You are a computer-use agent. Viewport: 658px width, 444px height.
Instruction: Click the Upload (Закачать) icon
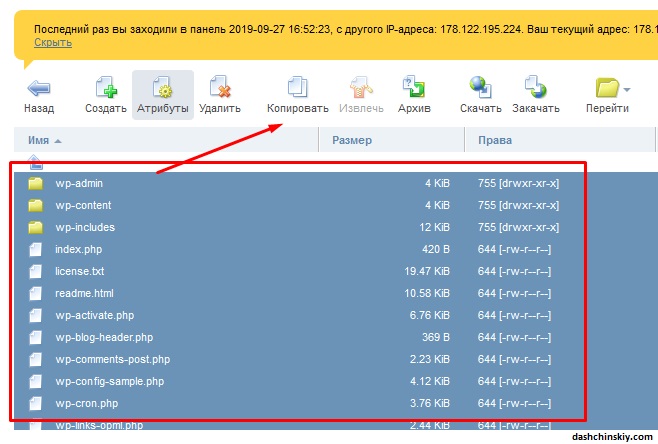point(535,88)
